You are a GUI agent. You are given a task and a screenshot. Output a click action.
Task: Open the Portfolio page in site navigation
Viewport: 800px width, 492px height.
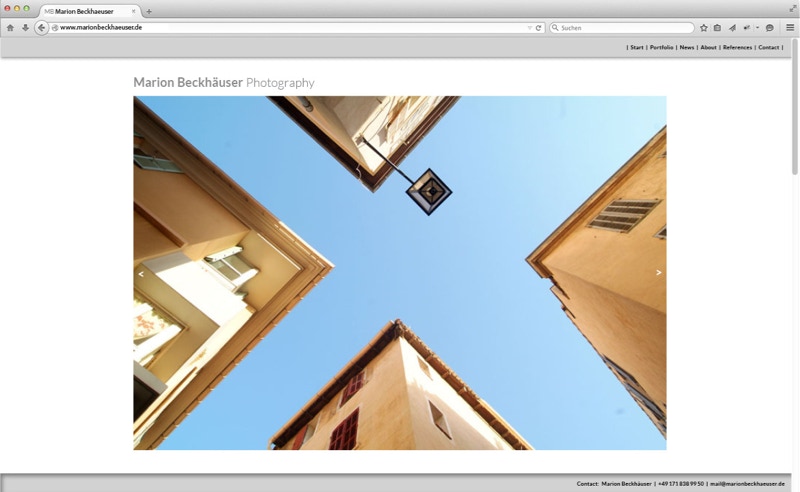661,47
